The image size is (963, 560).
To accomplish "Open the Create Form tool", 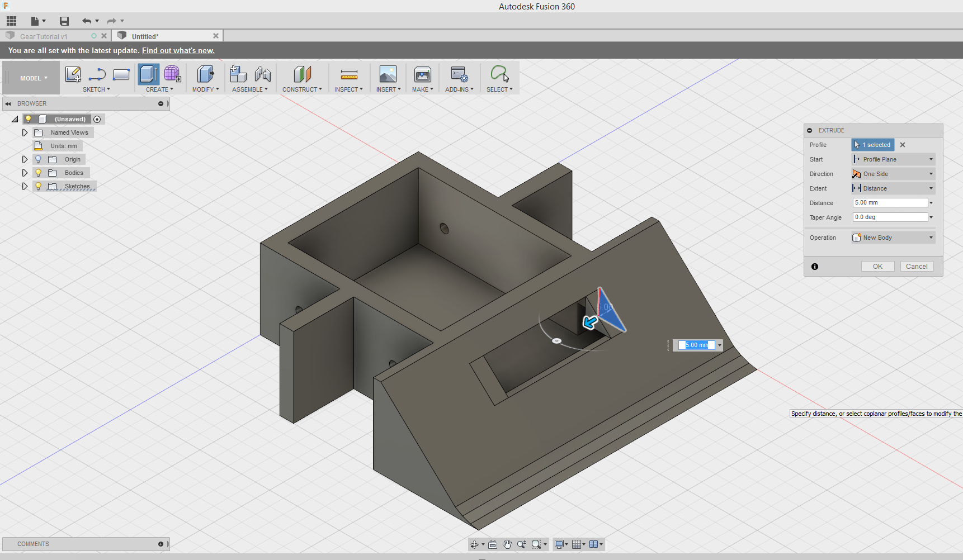I will pyautogui.click(x=172, y=74).
